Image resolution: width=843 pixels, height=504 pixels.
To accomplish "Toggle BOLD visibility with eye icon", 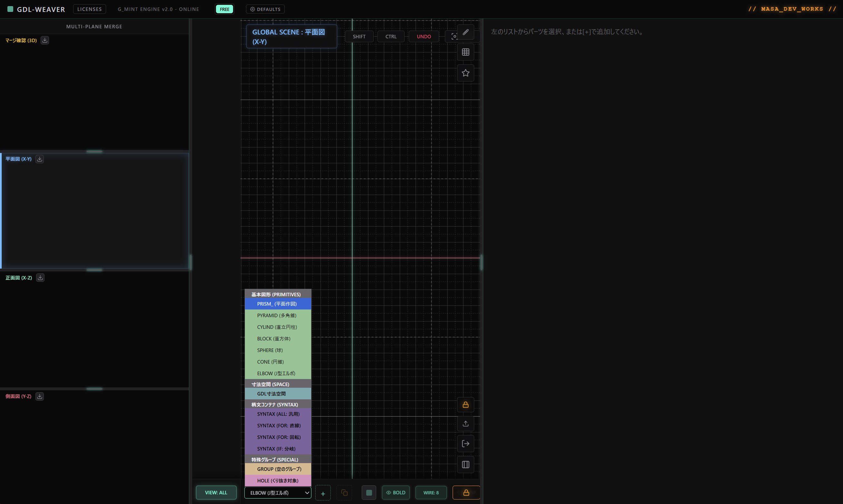I will pyautogui.click(x=396, y=492).
